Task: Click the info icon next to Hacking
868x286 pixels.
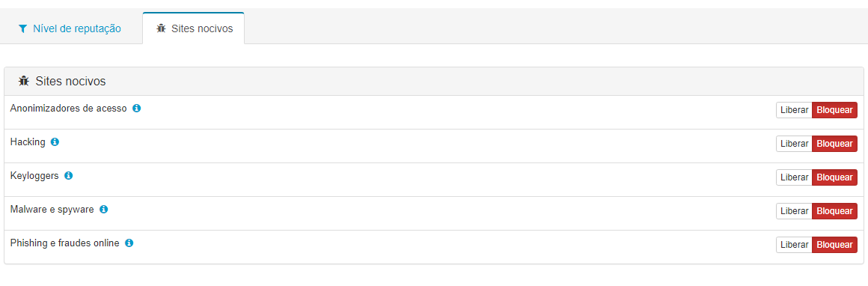Action: [55, 142]
